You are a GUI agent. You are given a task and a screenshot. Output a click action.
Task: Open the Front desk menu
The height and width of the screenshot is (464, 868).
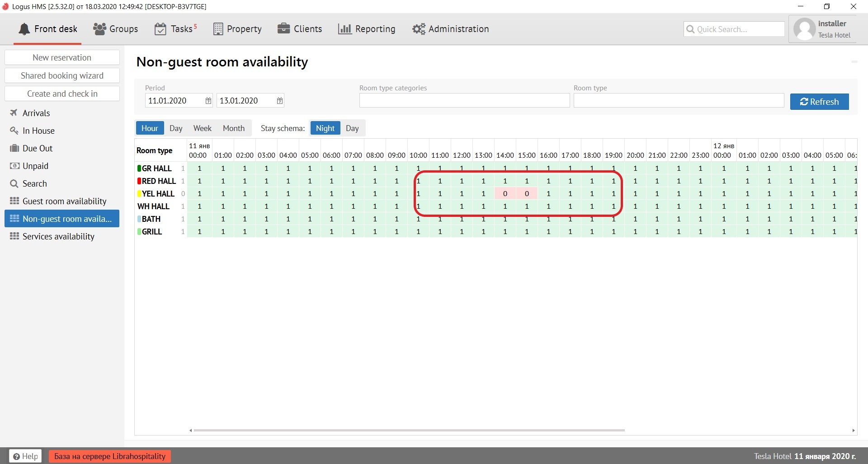click(48, 29)
